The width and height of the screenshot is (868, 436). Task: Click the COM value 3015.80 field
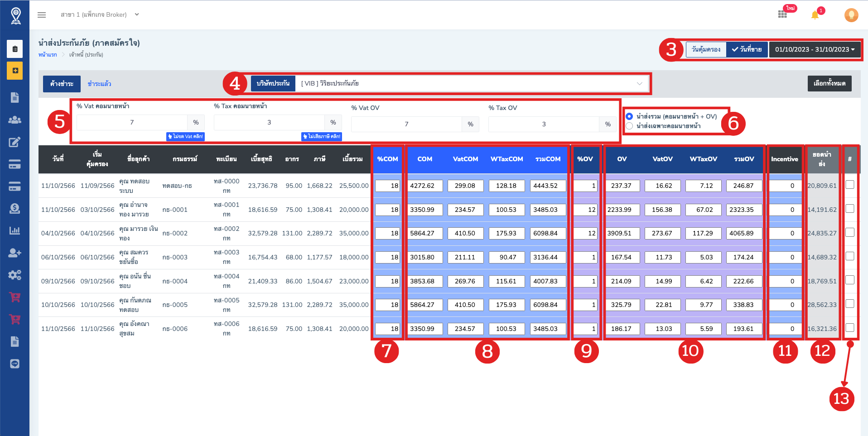click(425, 257)
